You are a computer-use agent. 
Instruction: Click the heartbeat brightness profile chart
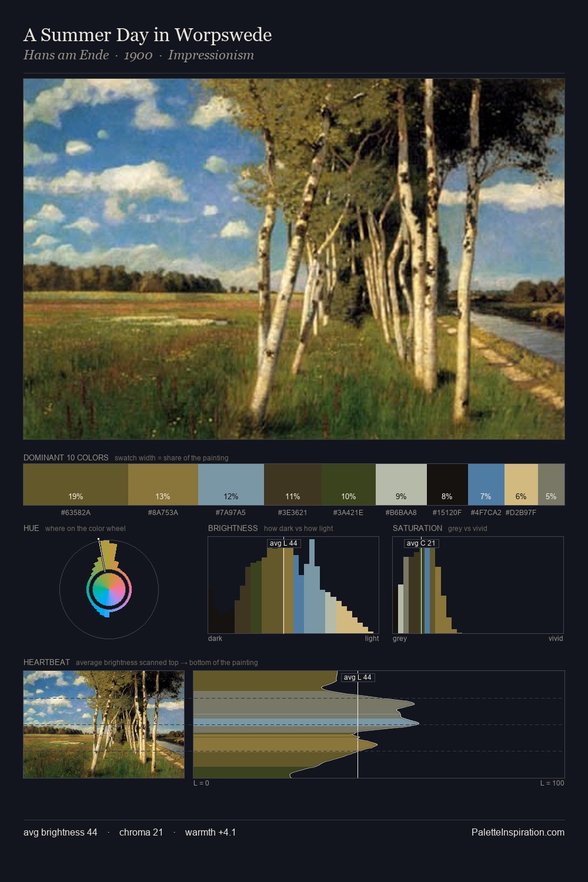point(379,724)
